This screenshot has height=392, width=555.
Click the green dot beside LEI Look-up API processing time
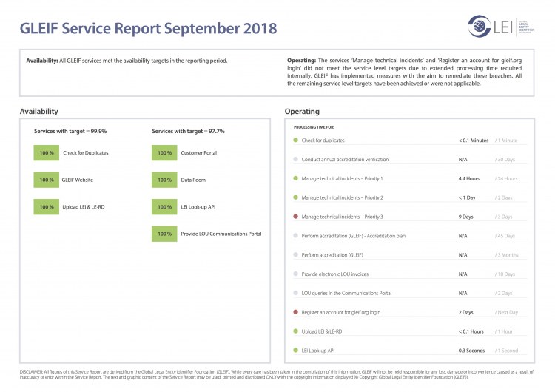click(x=296, y=350)
